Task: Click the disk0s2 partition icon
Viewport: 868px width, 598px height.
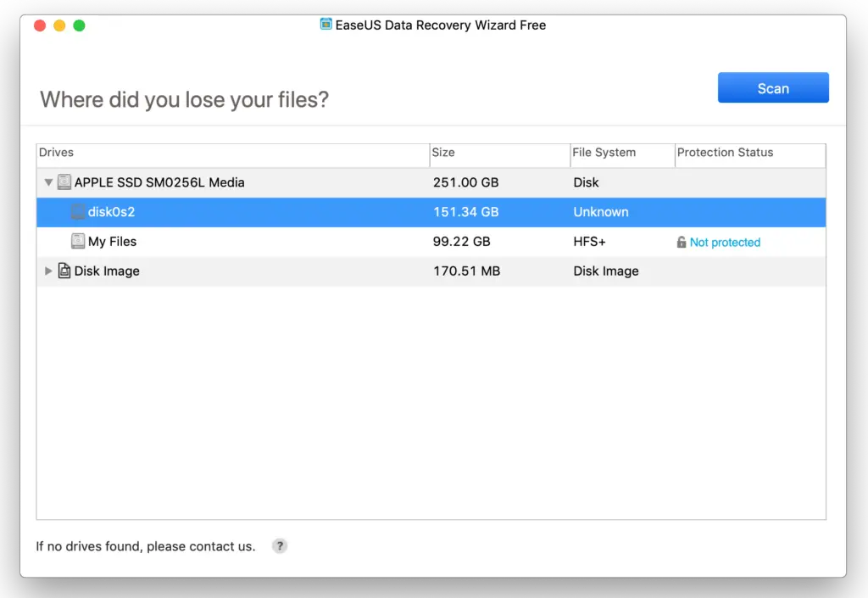Action: 78,211
